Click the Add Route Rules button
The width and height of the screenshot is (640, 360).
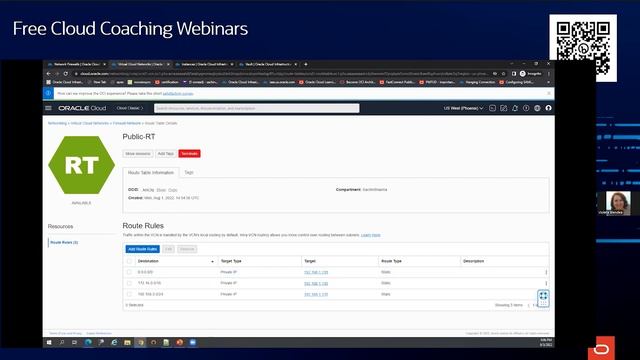(142, 249)
